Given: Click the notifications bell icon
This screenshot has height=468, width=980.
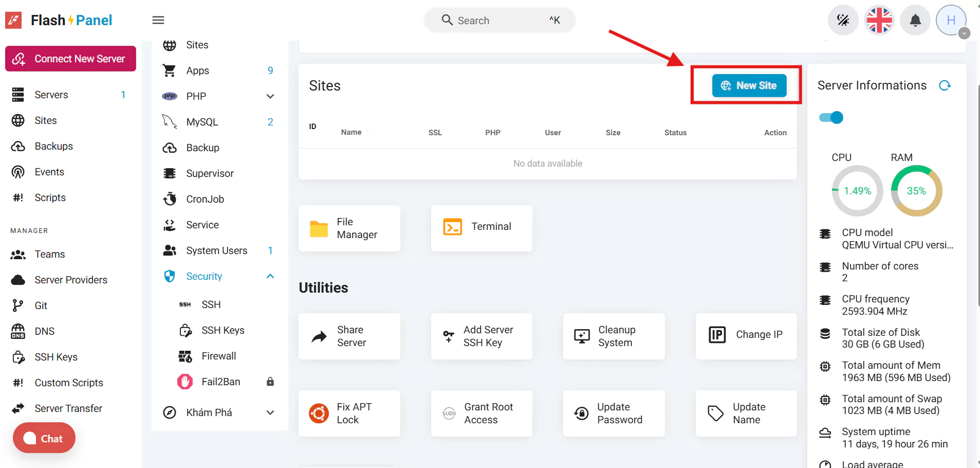Looking at the screenshot, I should click(x=915, y=21).
